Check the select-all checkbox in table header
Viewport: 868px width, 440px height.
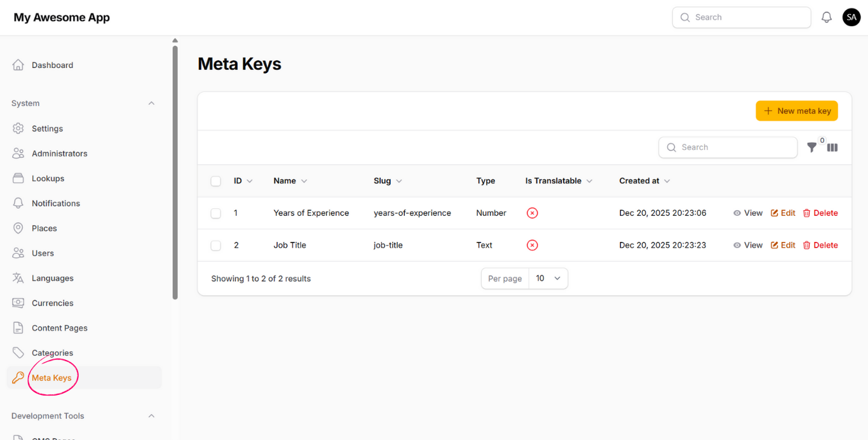[x=216, y=181]
